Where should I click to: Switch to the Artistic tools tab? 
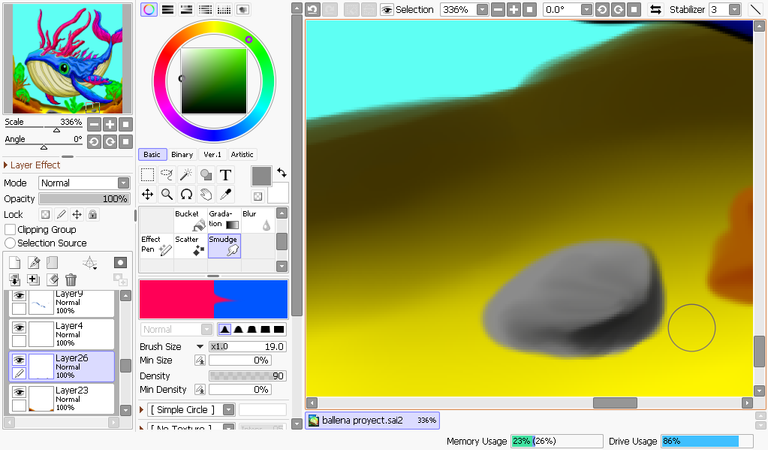tap(242, 155)
